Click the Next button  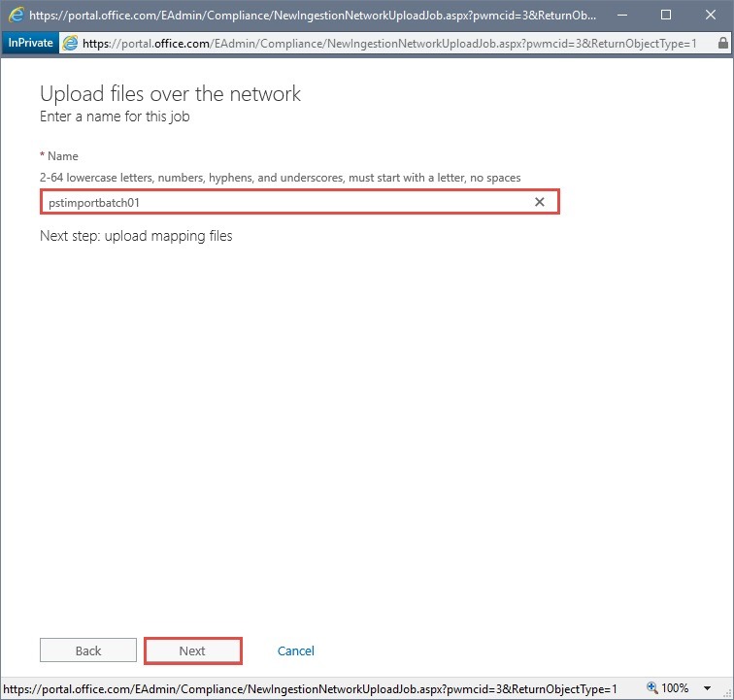193,650
